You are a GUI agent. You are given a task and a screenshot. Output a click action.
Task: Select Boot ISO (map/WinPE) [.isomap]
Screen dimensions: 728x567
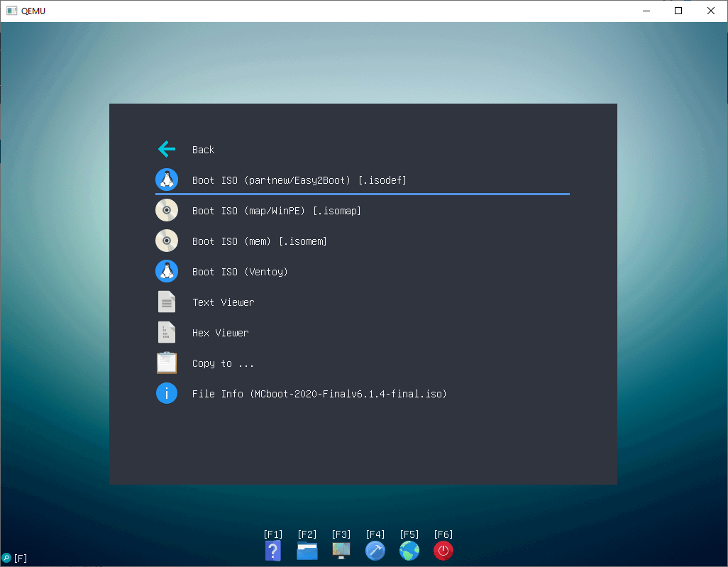tap(363, 211)
